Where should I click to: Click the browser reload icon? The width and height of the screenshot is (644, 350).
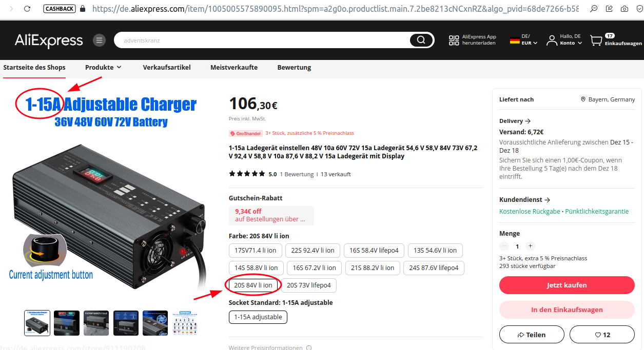pyautogui.click(x=27, y=9)
